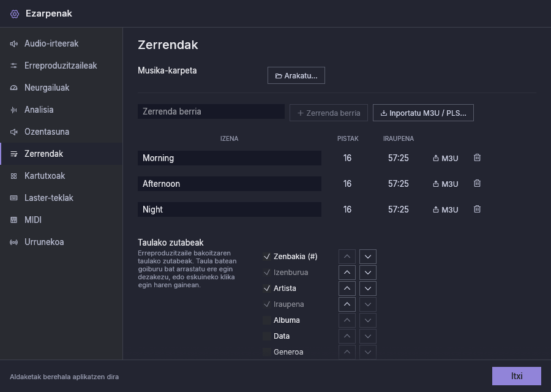551x392 pixels.
Task: Delete the Night playlist via trash icon
Action: pos(477,209)
